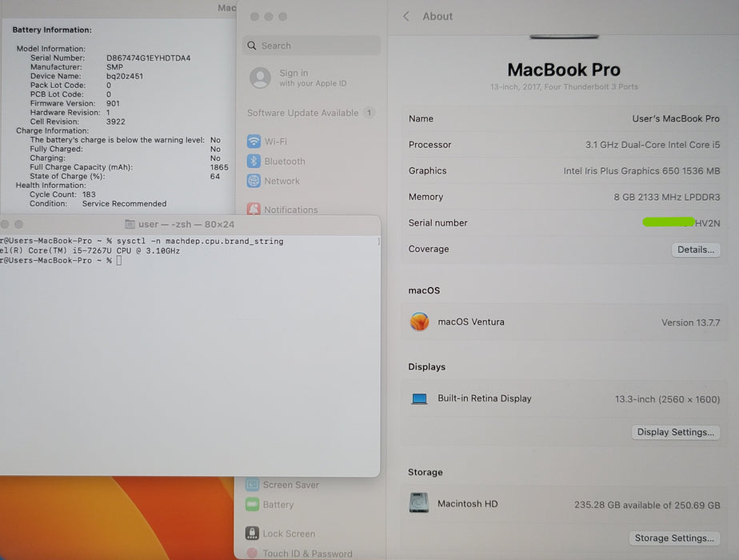This screenshot has width=739, height=560.
Task: Click the Macintosh HD storage label
Action: [467, 503]
